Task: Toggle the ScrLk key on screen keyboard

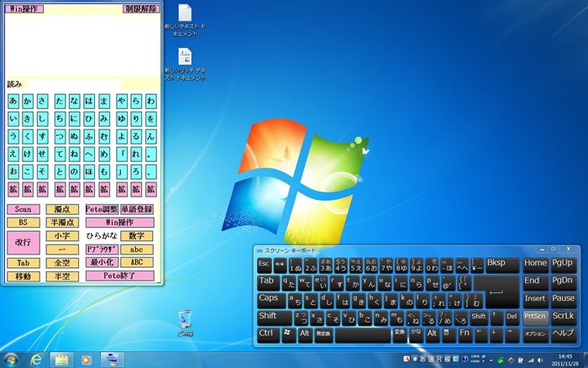Action: pos(564,318)
